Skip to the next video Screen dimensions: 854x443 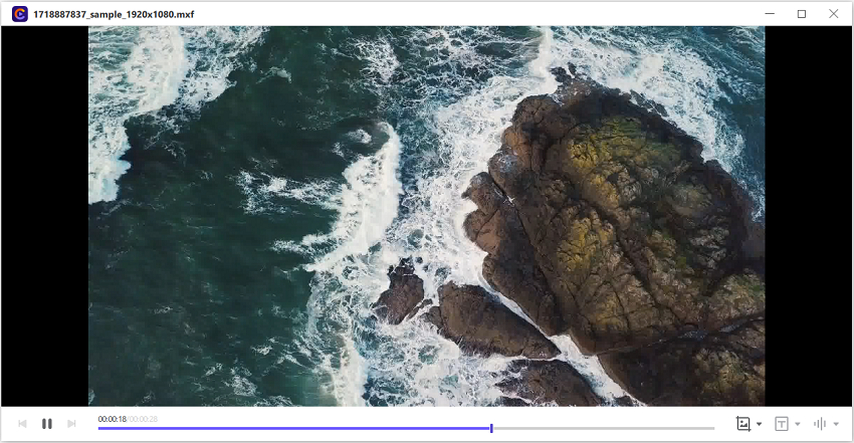(71, 423)
